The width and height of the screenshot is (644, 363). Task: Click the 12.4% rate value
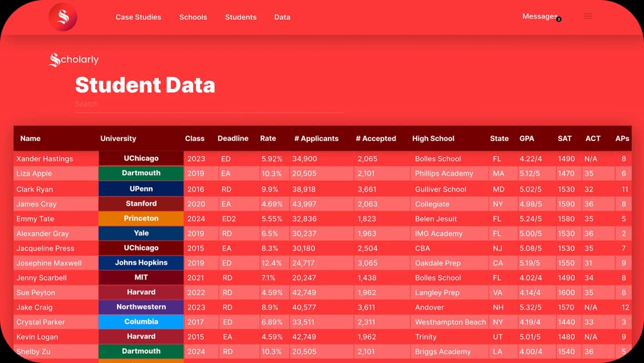pyautogui.click(x=272, y=263)
